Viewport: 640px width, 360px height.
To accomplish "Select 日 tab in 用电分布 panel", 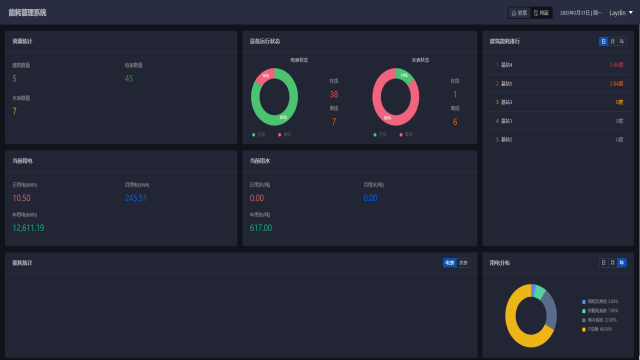I will [604, 263].
